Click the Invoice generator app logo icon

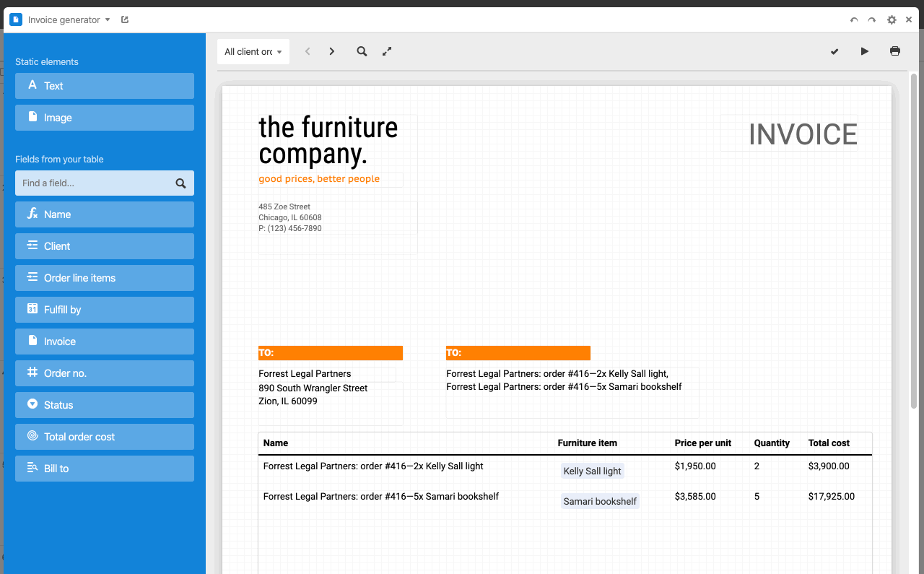coord(16,20)
